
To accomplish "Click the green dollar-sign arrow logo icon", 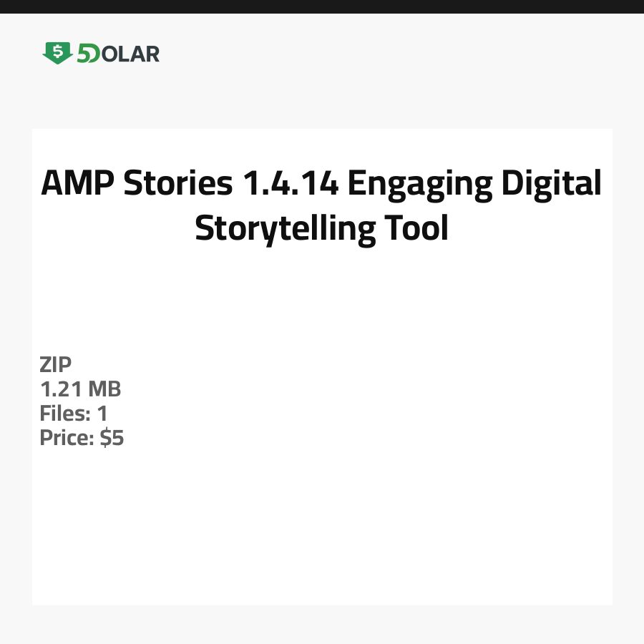I will click(57, 53).
